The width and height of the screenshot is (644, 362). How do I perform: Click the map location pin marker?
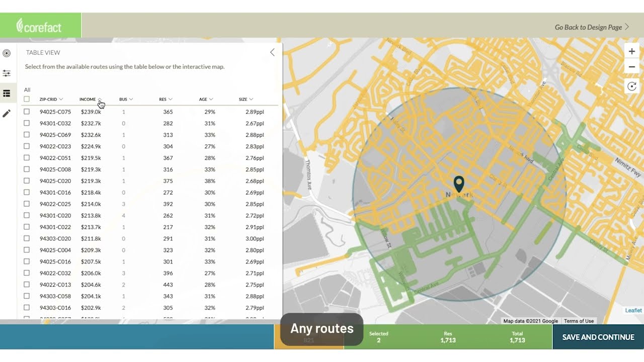tap(458, 184)
